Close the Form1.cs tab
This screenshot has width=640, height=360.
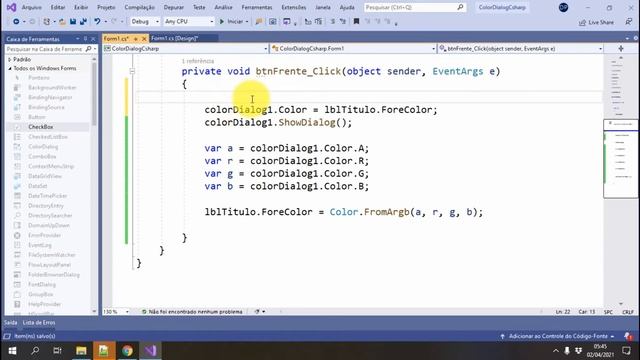[144, 39]
